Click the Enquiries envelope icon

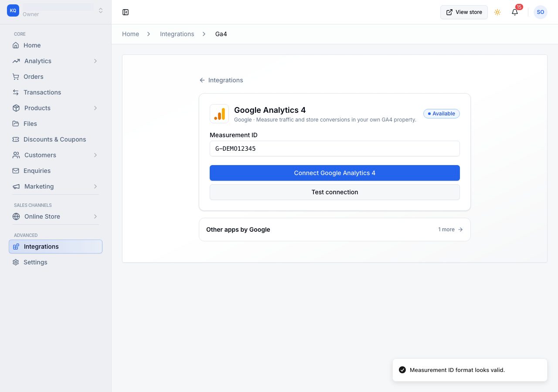click(16, 171)
